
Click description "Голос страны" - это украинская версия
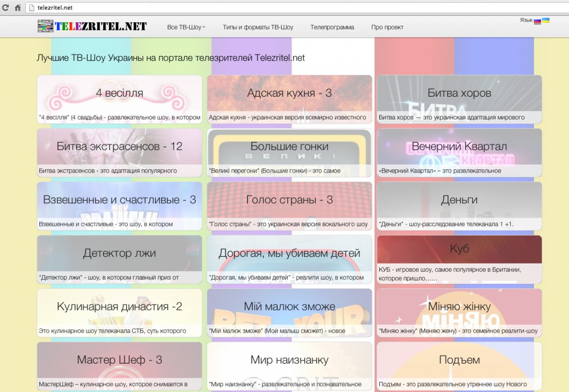pos(288,224)
